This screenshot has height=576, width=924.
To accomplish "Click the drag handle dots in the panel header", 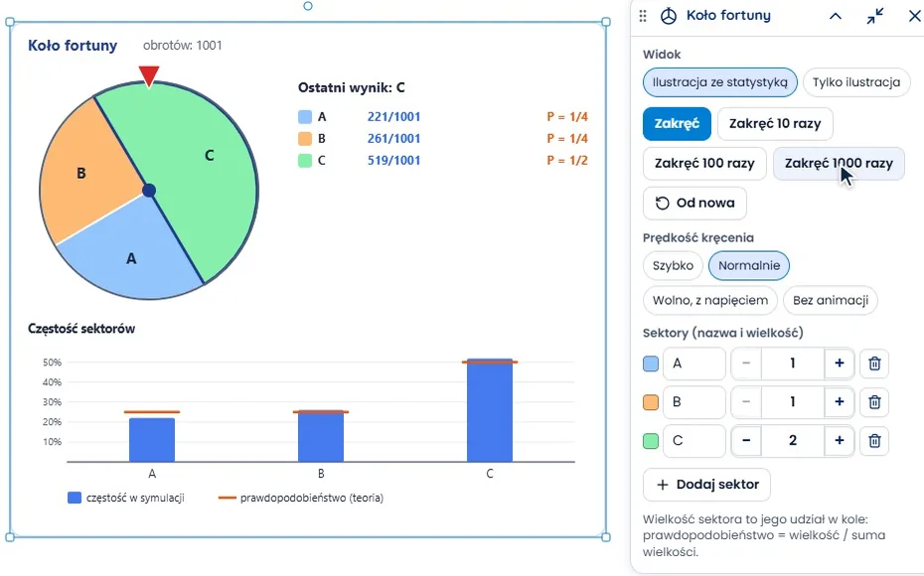I will pos(643,16).
